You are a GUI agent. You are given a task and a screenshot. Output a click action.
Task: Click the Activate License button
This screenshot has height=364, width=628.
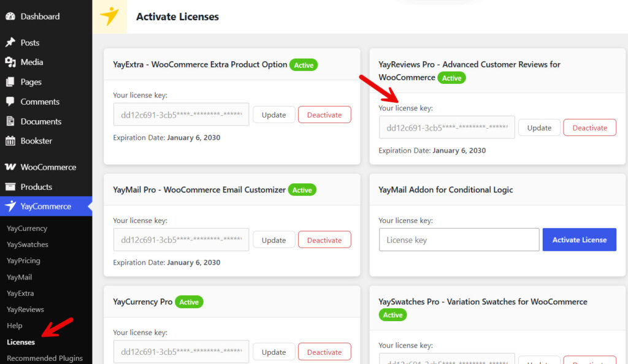tap(579, 240)
